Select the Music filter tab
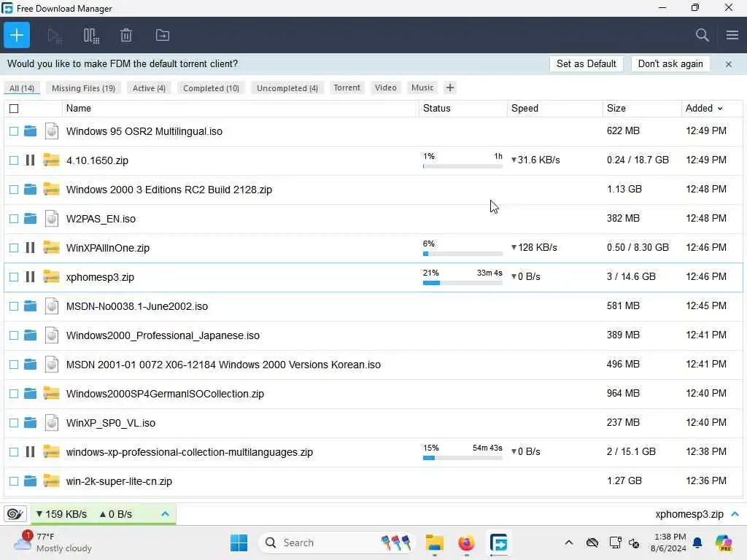Screen dimensions: 747x560 (422, 87)
